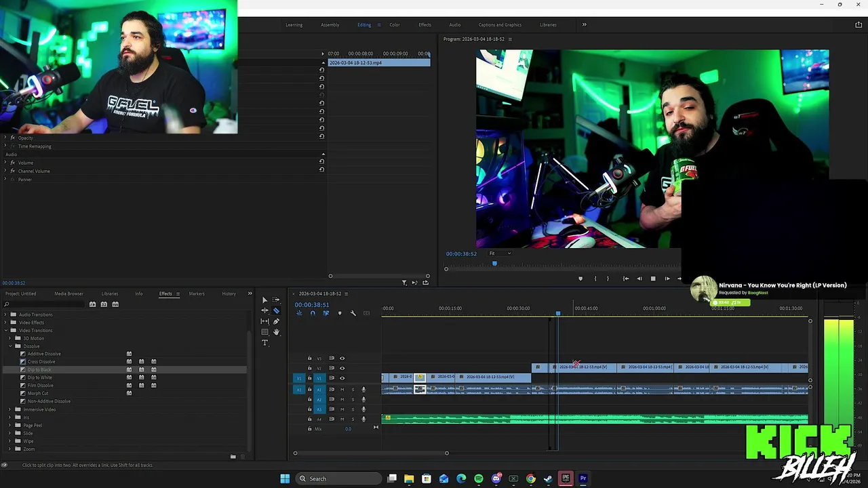Click Mark In bracket in Program monitor
Screen dimensions: 868x488
click(595, 279)
